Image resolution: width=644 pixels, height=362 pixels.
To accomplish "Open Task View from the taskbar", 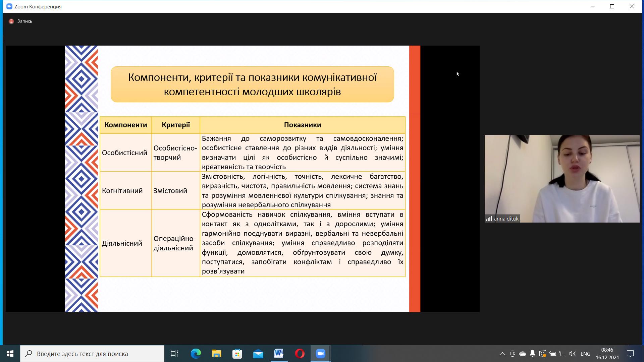I will click(174, 354).
